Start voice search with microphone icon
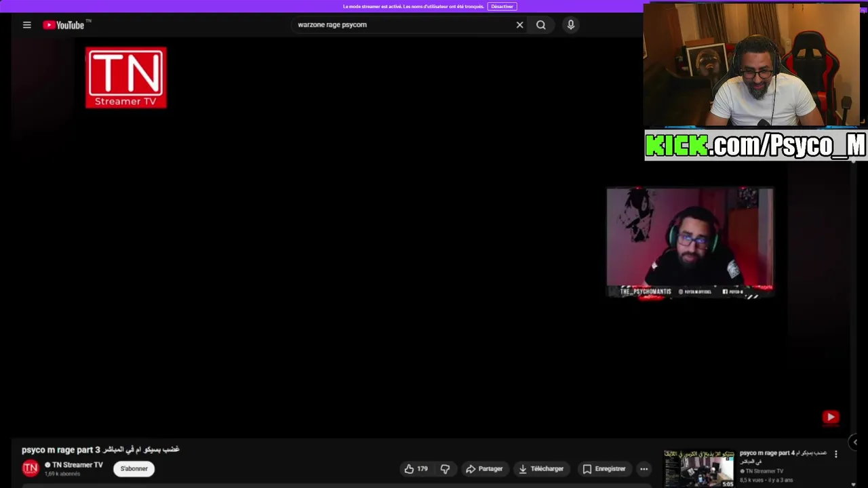This screenshot has width=868, height=488. point(571,25)
